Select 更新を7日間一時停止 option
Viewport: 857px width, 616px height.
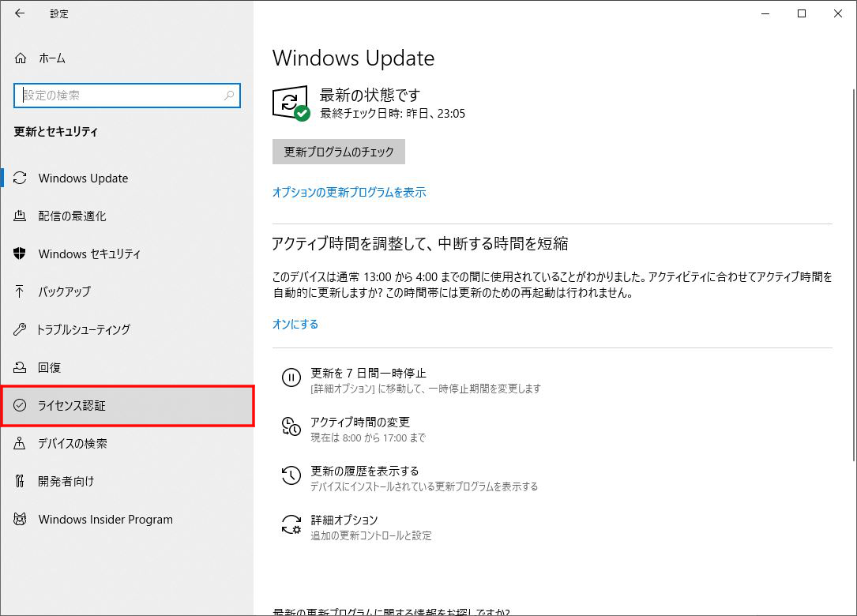coord(411,380)
